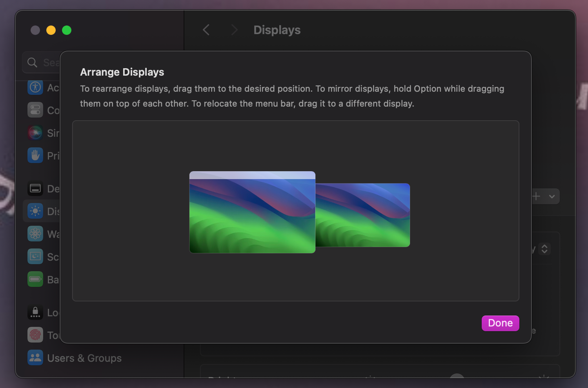Open Lock Screen settings
Screen dimensions: 588x388
[35, 312]
